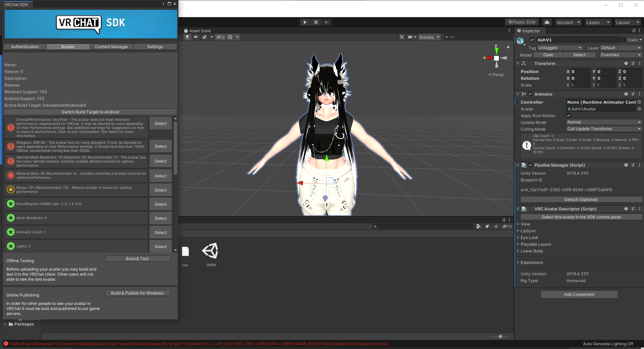Switch to Builder tab

point(68,47)
